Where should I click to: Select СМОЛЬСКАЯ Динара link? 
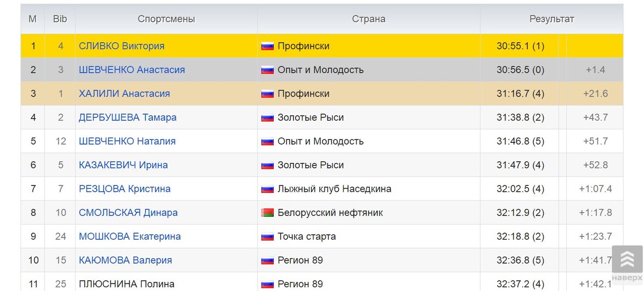[128, 213]
